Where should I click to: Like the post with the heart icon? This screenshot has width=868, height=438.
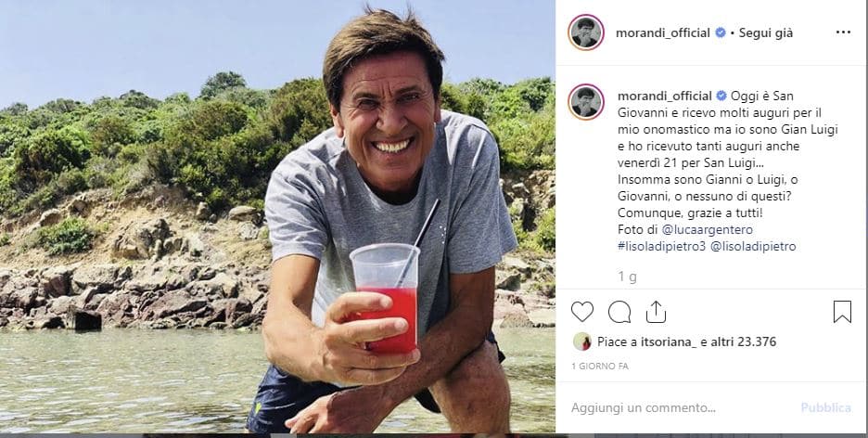tap(582, 312)
